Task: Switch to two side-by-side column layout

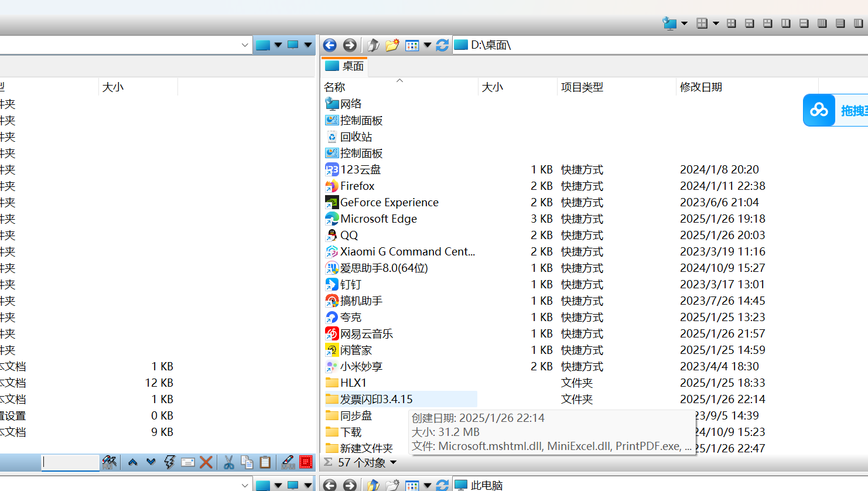Action: point(786,23)
